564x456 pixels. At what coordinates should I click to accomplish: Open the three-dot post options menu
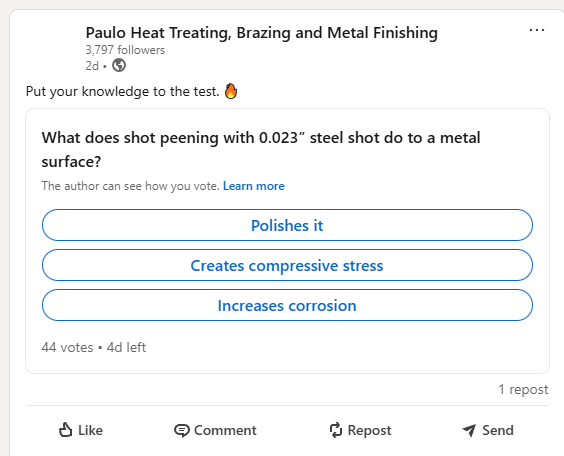[x=537, y=30]
